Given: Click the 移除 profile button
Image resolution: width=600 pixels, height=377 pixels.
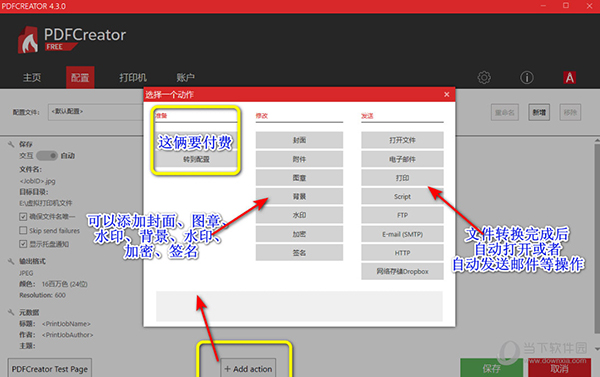Looking at the screenshot, I should click(x=570, y=112).
